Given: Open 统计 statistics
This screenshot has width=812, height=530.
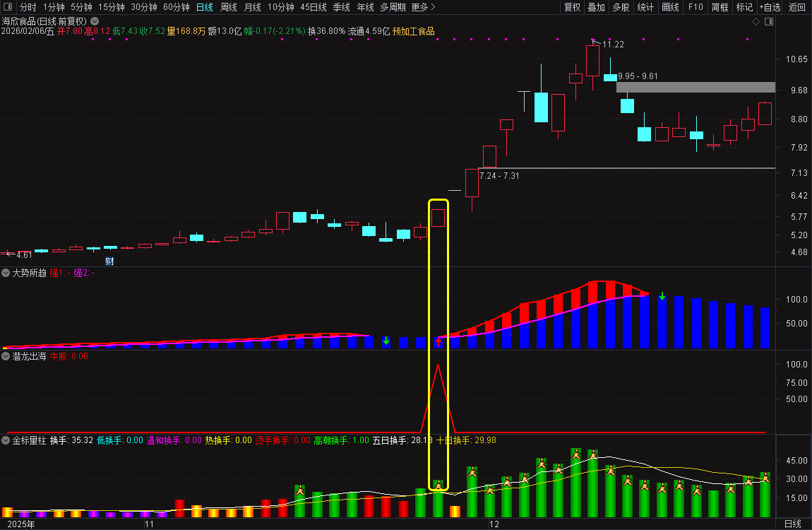Looking at the screenshot, I should pyautogui.click(x=645, y=7).
